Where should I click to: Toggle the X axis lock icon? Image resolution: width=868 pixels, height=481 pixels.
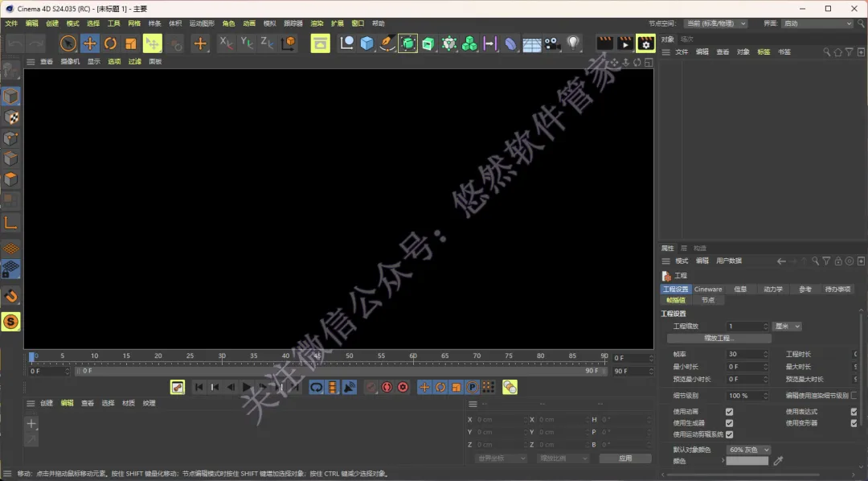click(x=226, y=43)
